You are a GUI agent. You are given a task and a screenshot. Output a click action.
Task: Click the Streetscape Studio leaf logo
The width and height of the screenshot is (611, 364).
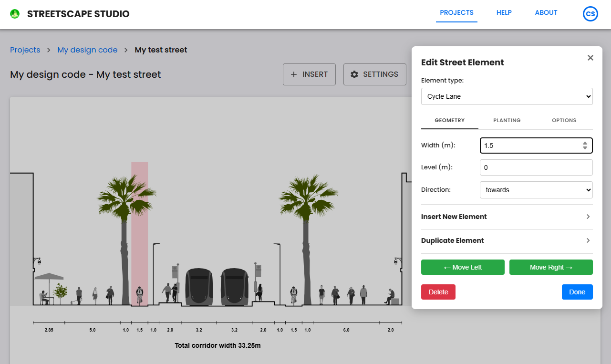click(x=15, y=13)
